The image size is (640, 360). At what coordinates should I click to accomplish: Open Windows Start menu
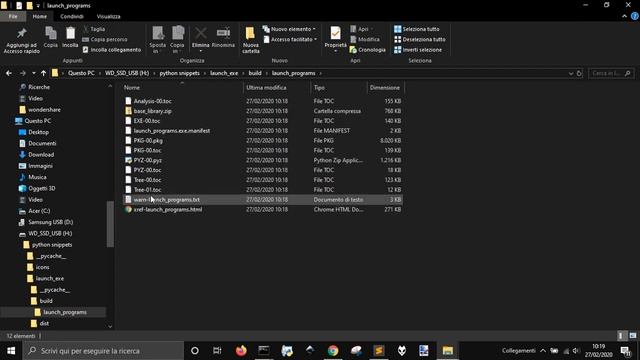pos(11,351)
